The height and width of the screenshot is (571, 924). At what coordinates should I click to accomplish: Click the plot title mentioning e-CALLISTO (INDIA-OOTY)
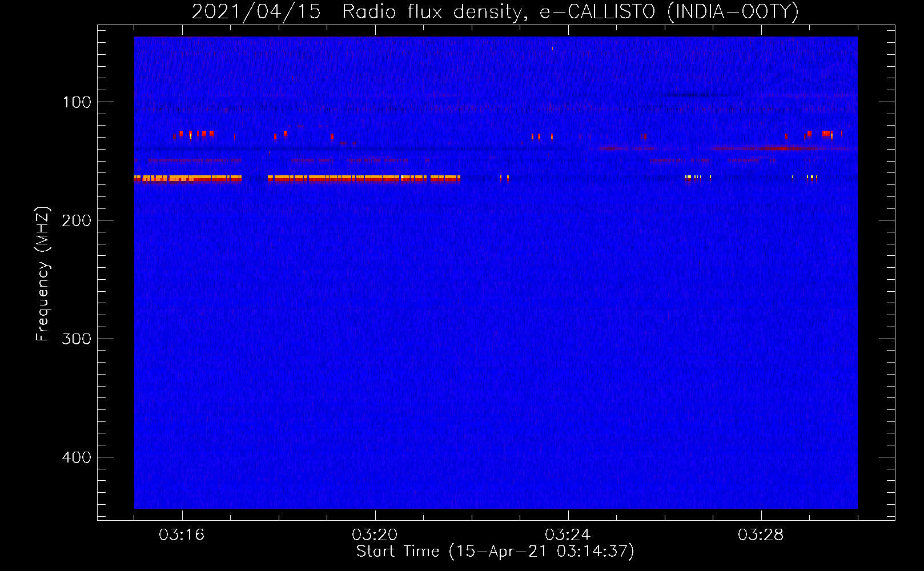tap(495, 11)
